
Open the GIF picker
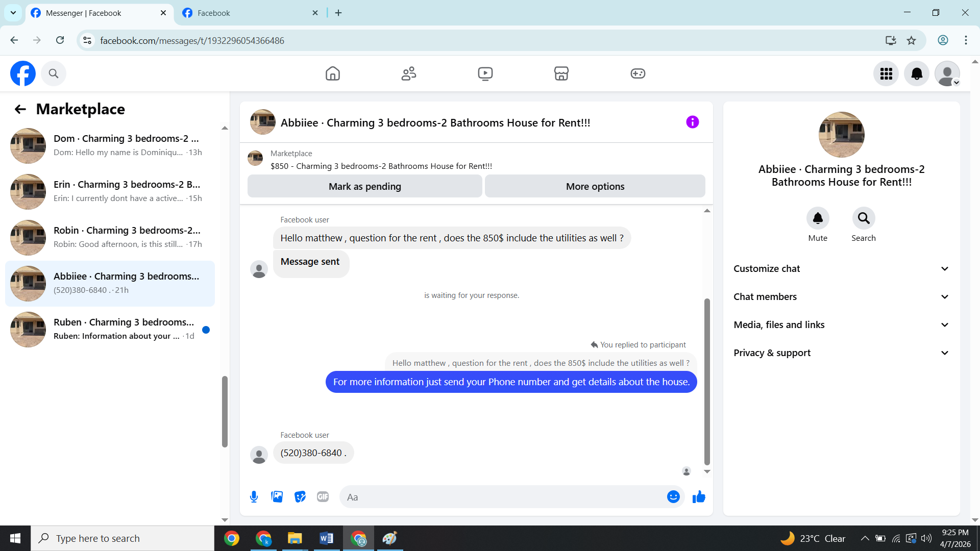tap(323, 497)
